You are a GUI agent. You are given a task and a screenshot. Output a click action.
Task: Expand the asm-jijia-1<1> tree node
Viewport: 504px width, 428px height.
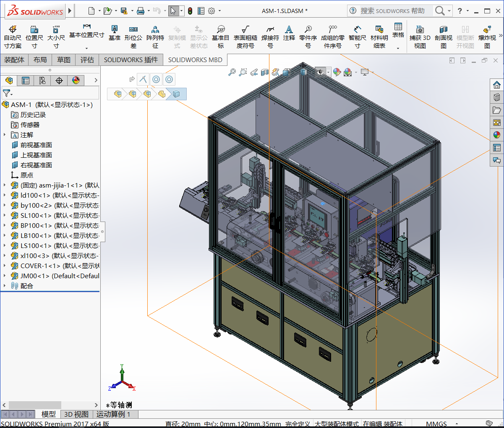point(5,185)
